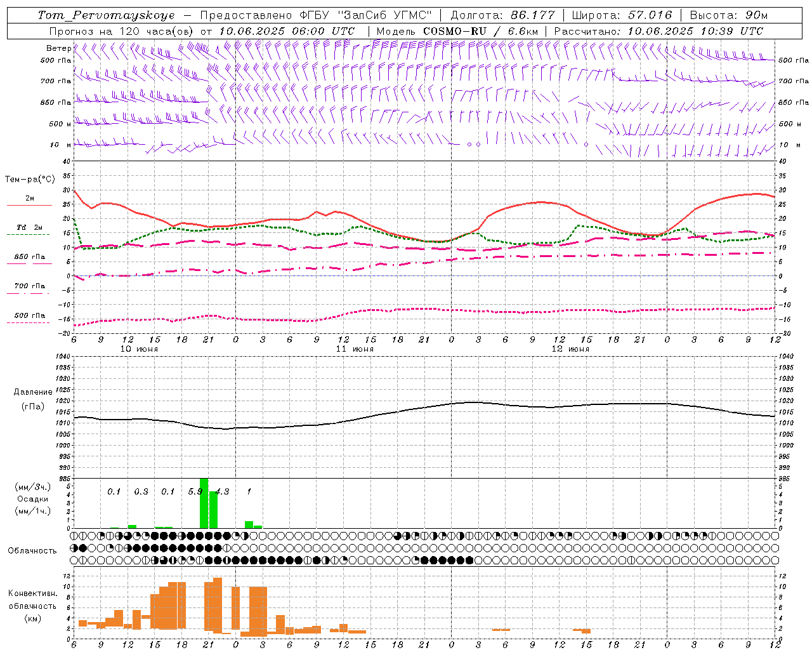Click the tallest green precipitation bar
The image size is (812, 650).
coord(204,503)
